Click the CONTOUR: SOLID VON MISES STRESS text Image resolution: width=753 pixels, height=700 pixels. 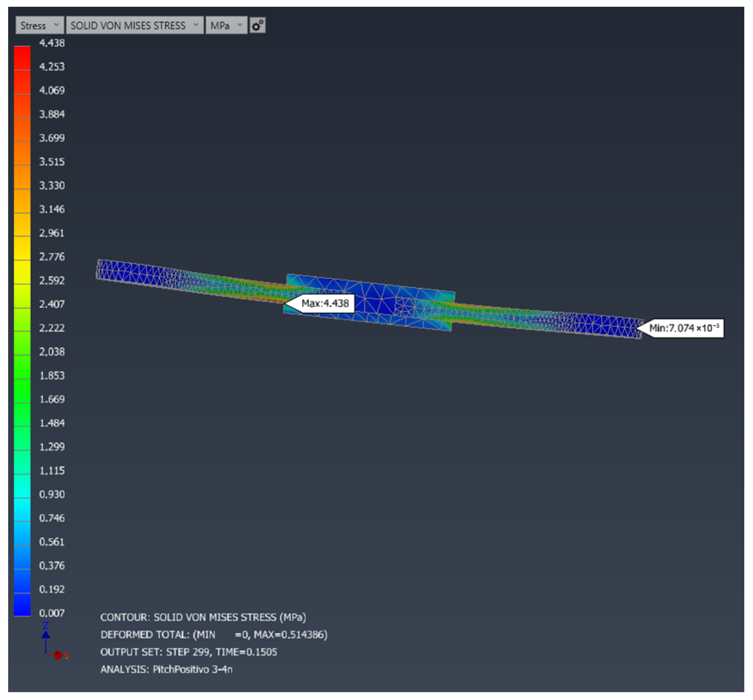pos(203,617)
